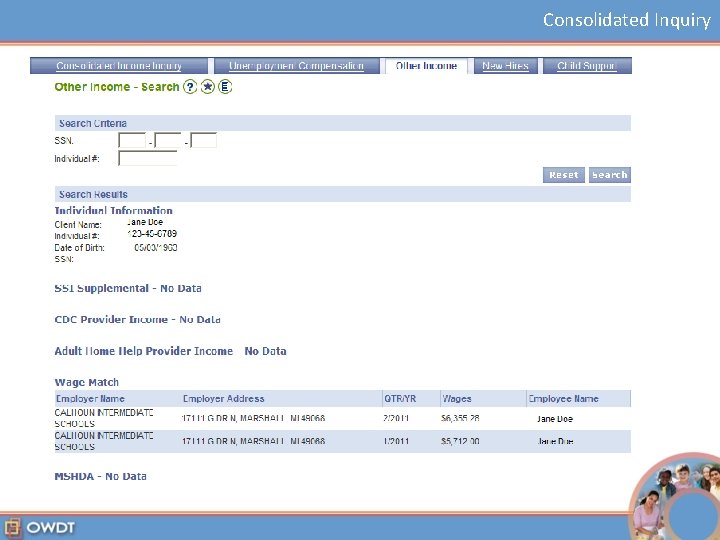Click the client name Jane Doe
Screen dimensions: 720x540
click(x=145, y=222)
